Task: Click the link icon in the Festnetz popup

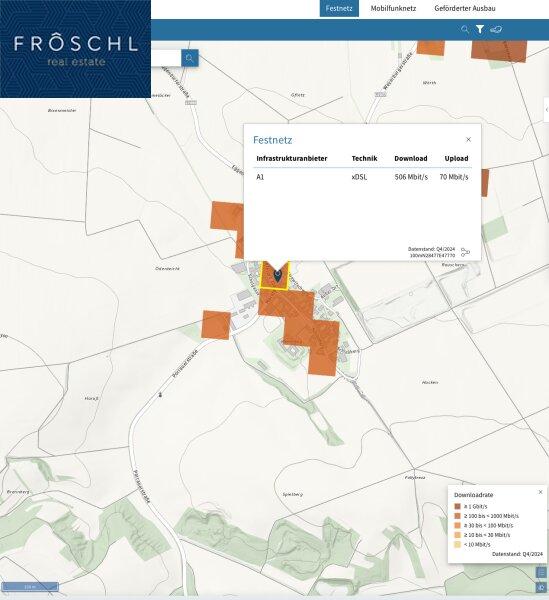Action: 465,252
